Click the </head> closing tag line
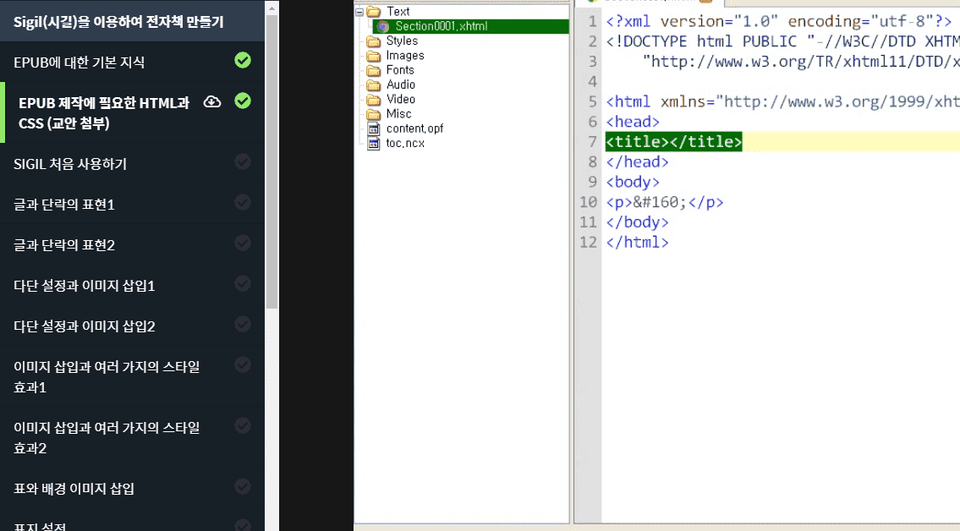Image resolution: width=960 pixels, height=531 pixels. pyautogui.click(x=637, y=162)
